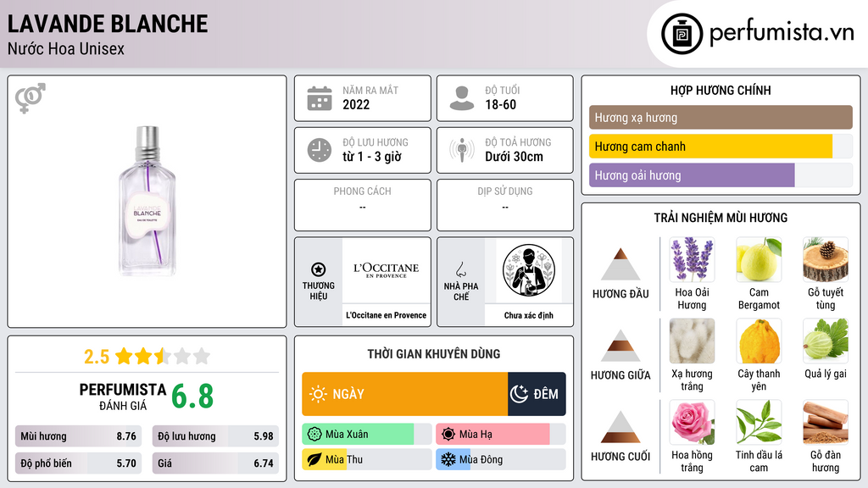Click the Mùa Thu season bar
This screenshot has height=488, width=868.
366,459
